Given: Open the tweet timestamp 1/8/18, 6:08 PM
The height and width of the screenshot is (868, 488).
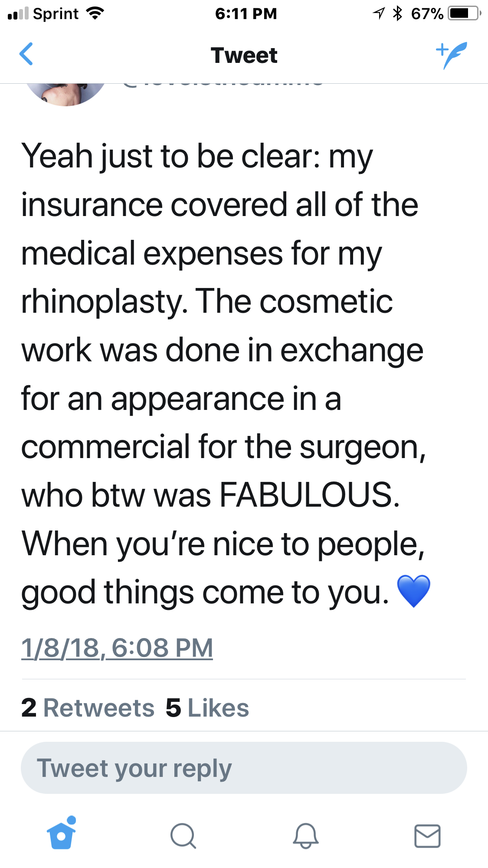Looking at the screenshot, I should pyautogui.click(x=117, y=648).
